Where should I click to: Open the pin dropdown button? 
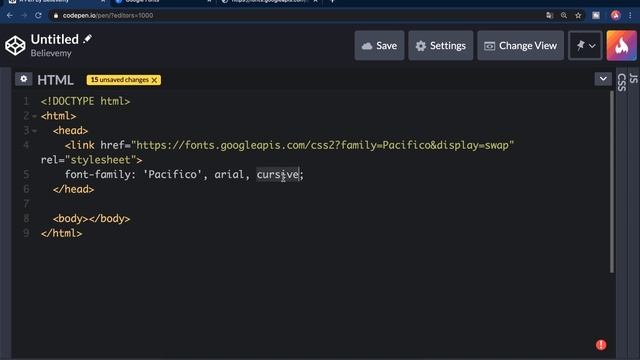585,45
